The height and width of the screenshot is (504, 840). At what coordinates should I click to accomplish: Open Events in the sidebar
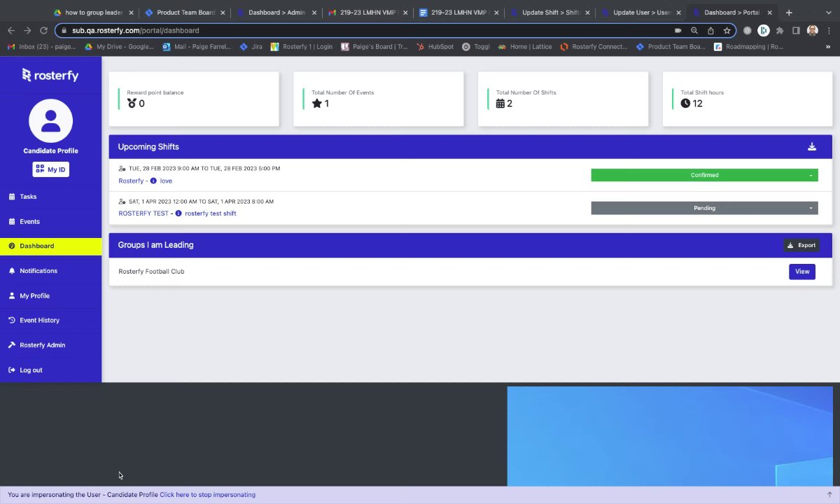point(50,221)
